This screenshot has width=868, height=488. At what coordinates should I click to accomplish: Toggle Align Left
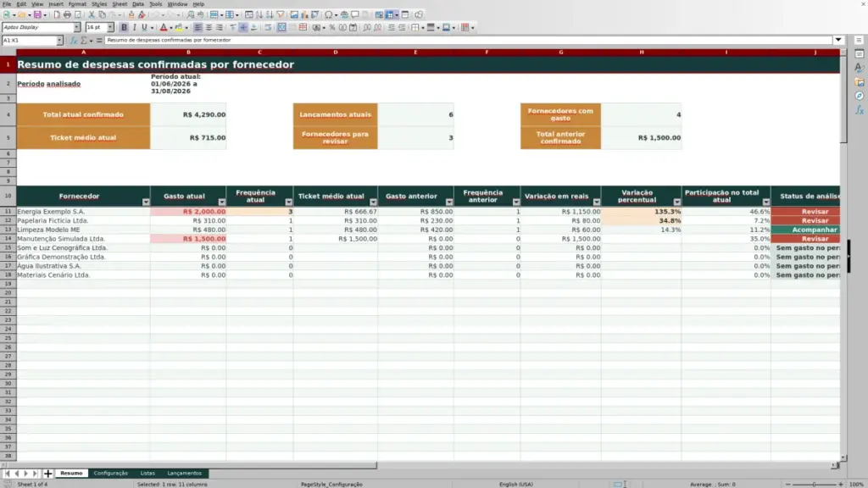tap(198, 28)
